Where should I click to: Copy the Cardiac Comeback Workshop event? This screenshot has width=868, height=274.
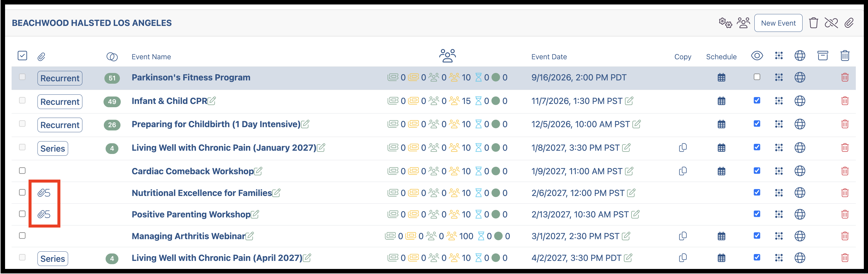point(683,171)
